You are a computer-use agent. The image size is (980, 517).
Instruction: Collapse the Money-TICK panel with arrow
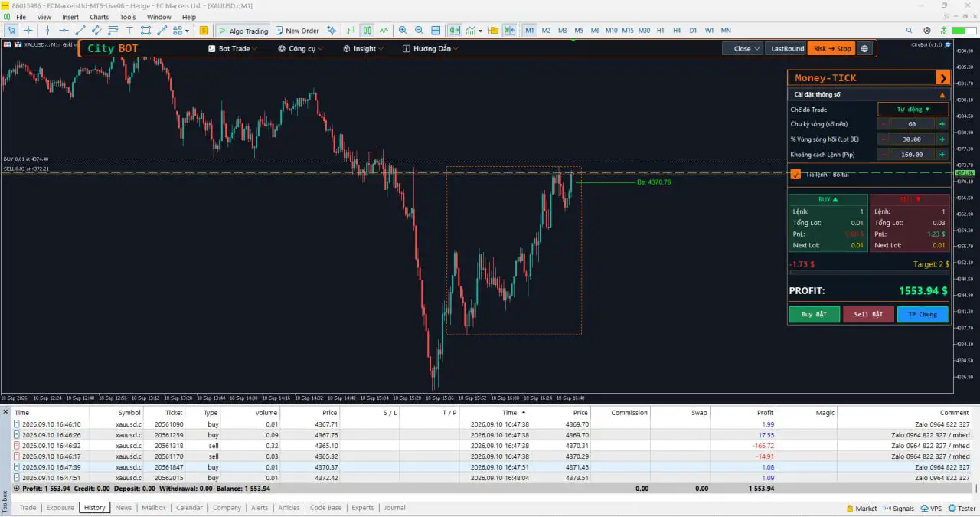click(x=942, y=77)
